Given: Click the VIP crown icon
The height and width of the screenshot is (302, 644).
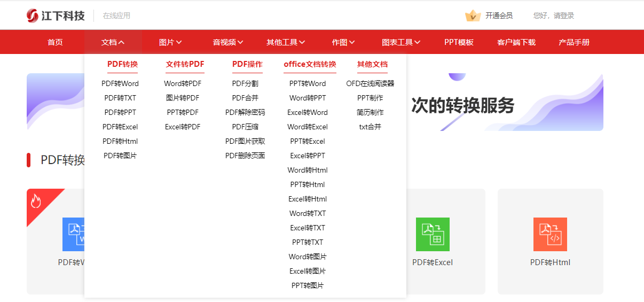Looking at the screenshot, I should [x=473, y=16].
